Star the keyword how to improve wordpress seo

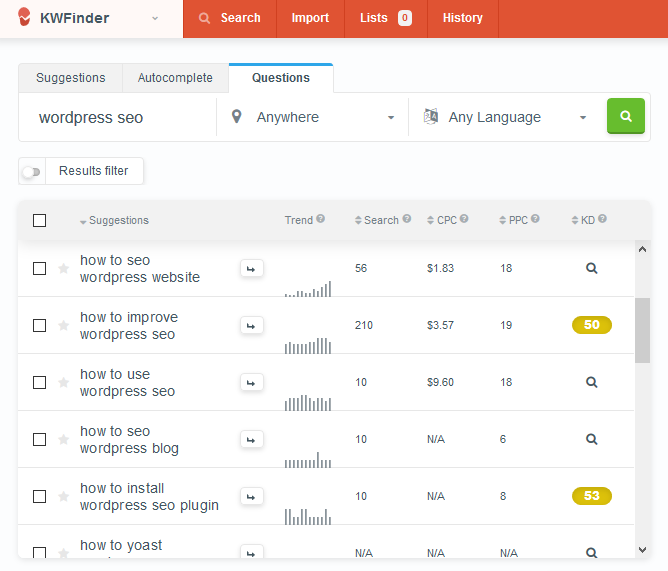point(63,326)
